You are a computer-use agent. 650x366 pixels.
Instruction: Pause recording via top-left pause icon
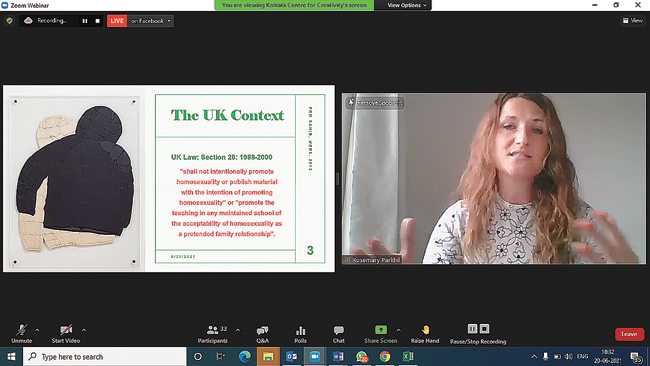pyautogui.click(x=85, y=21)
